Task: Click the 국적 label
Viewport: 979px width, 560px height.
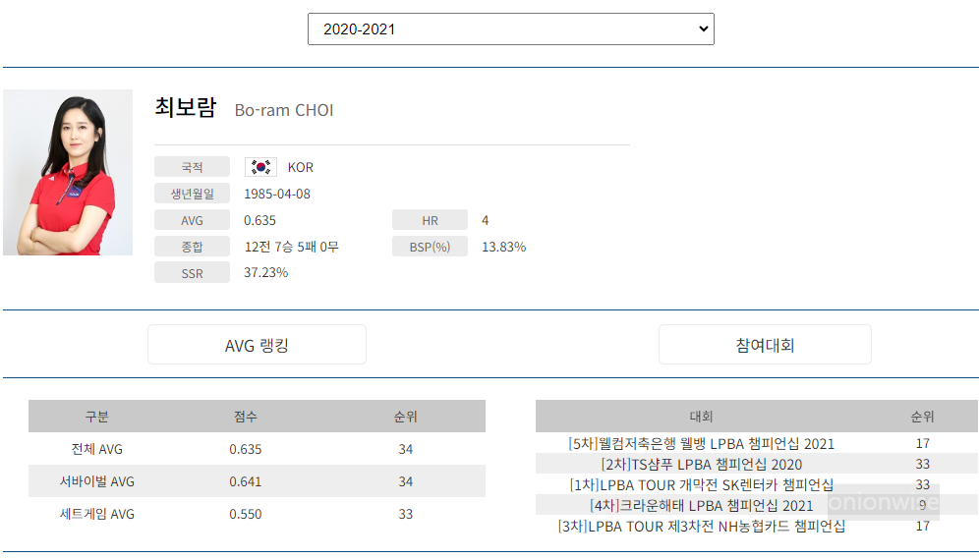Action: 193,167
